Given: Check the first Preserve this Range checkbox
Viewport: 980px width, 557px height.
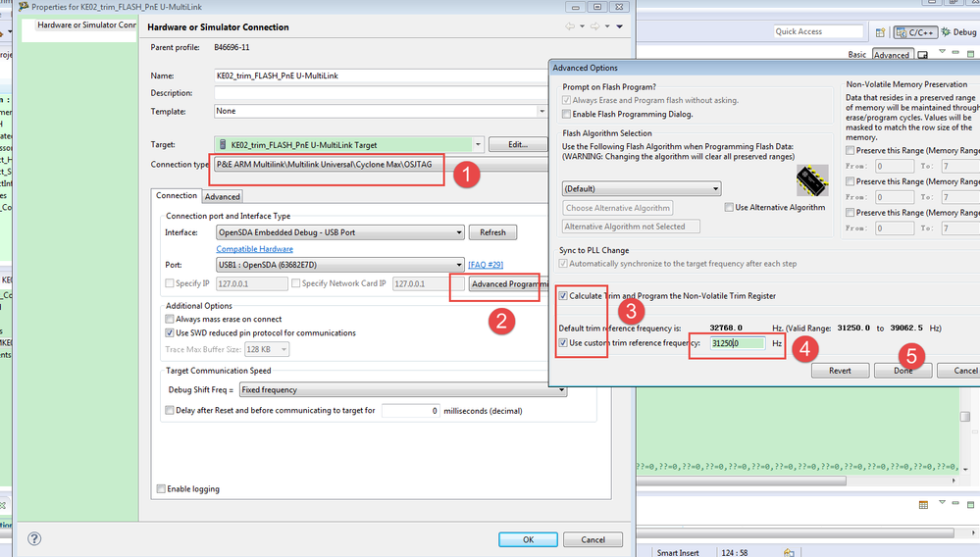Looking at the screenshot, I should click(x=850, y=150).
